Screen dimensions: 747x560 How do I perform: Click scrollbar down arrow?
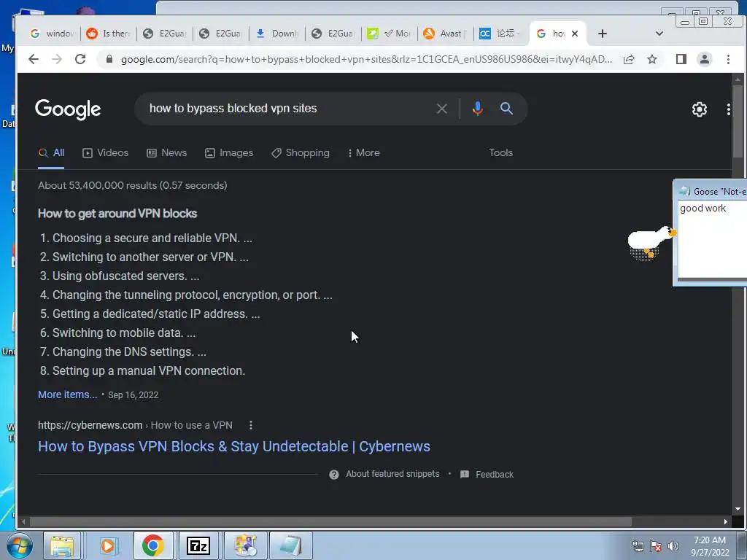click(738, 509)
